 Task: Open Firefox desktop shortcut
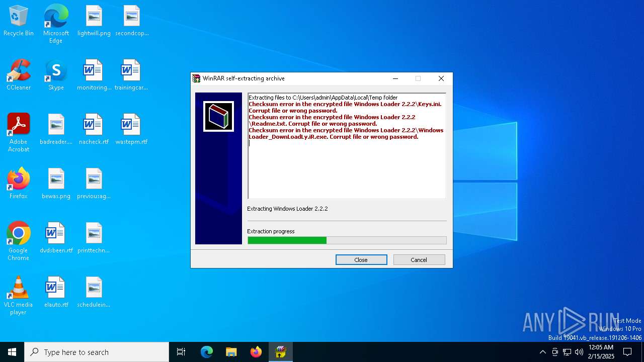tap(19, 184)
